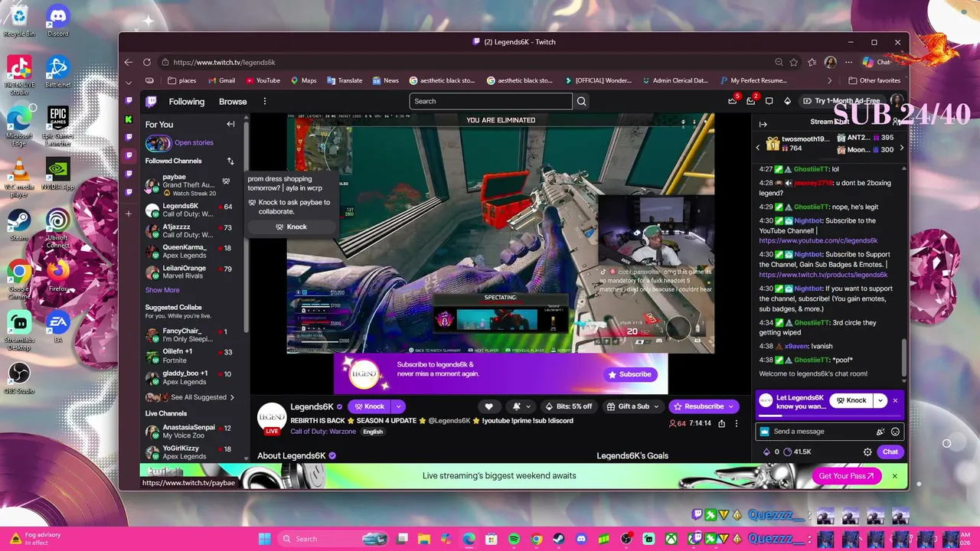This screenshot has height=551, width=980.
Task: Open OBS Studio desktop shortcut
Action: (x=19, y=378)
